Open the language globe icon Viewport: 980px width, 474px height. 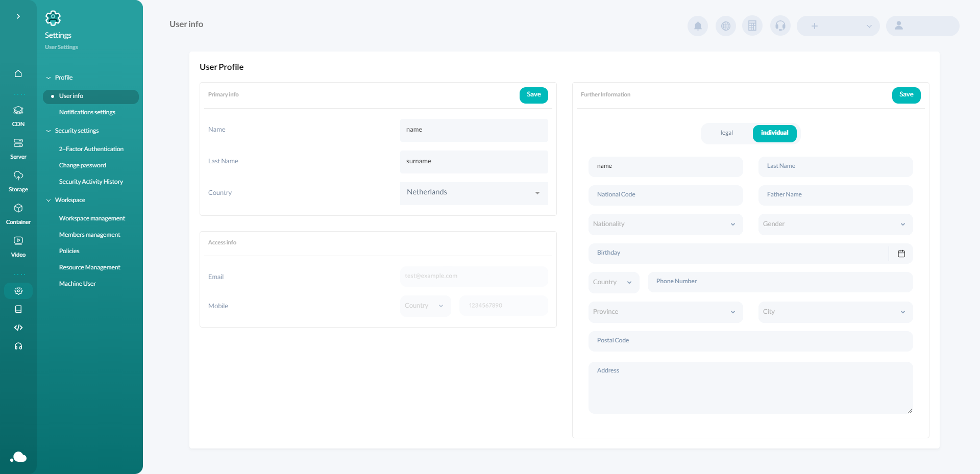pos(726,26)
